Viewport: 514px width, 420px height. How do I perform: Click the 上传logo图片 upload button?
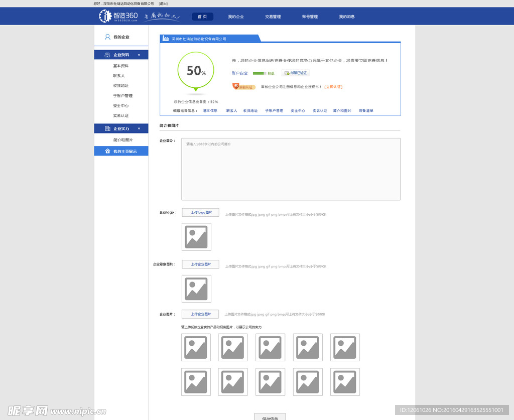coord(200,213)
